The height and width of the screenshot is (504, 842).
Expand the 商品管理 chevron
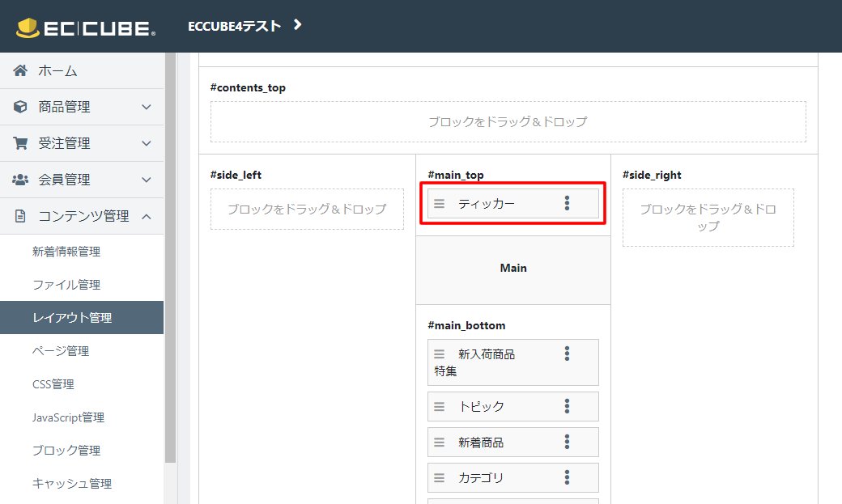point(146,107)
